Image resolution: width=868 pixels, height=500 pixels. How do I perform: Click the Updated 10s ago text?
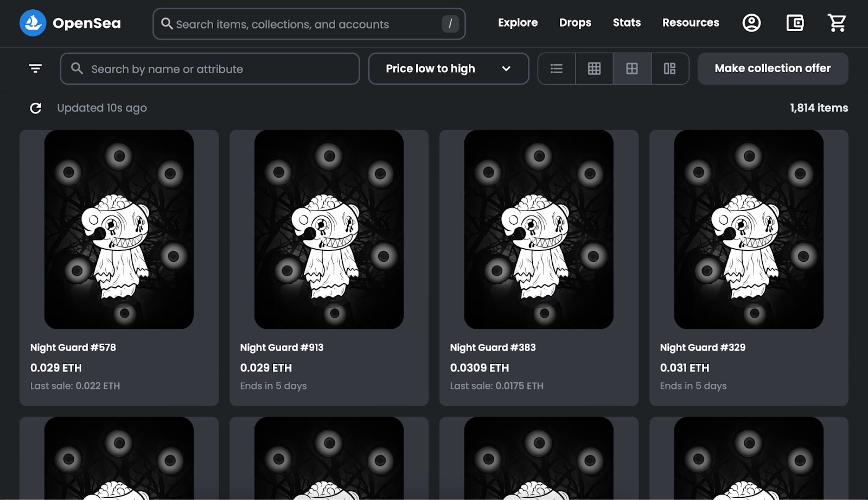(x=102, y=108)
